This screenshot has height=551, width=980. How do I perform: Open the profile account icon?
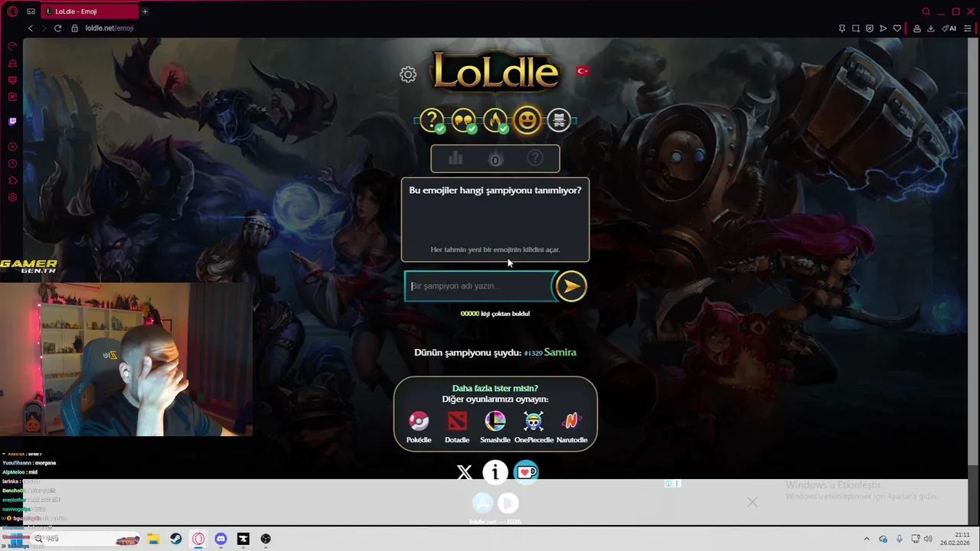pos(917,28)
